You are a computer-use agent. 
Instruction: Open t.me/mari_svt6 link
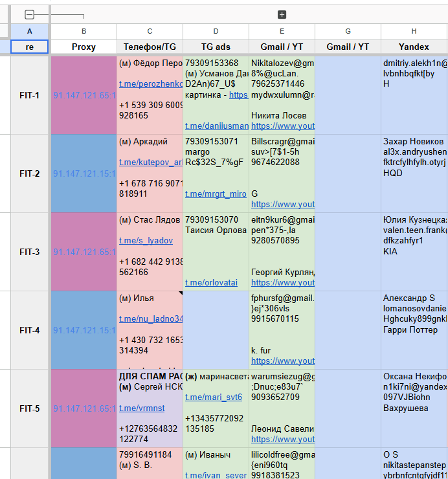tap(214, 397)
